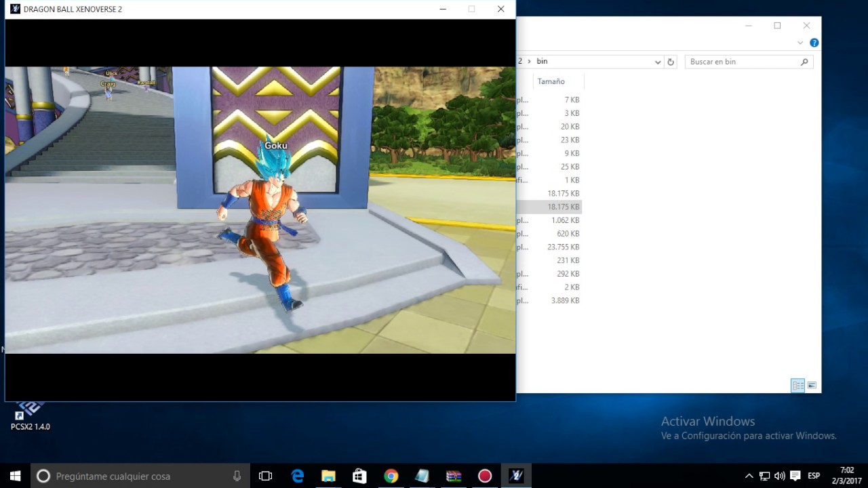Open the Action Center notifications icon
Image resolution: width=868 pixels, height=488 pixels.
coord(795,476)
